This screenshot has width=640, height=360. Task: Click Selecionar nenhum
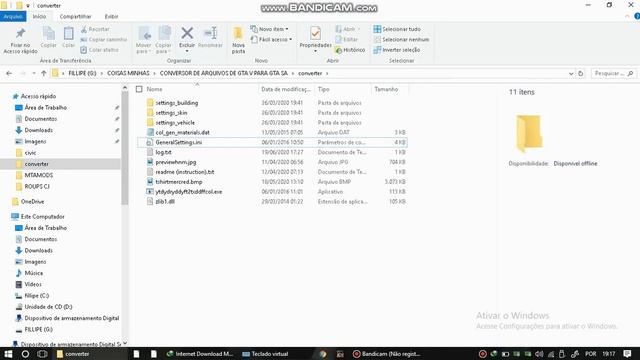pyautogui.click(x=401, y=40)
